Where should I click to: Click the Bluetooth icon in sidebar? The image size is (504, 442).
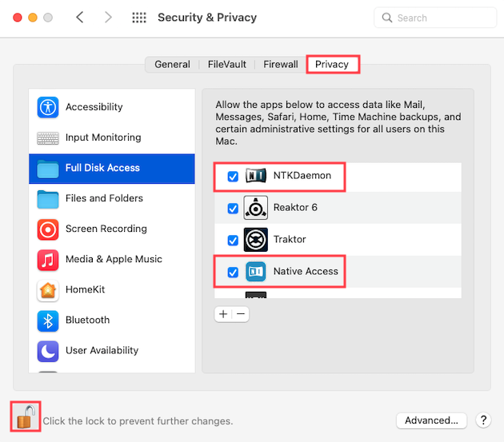pos(48,320)
